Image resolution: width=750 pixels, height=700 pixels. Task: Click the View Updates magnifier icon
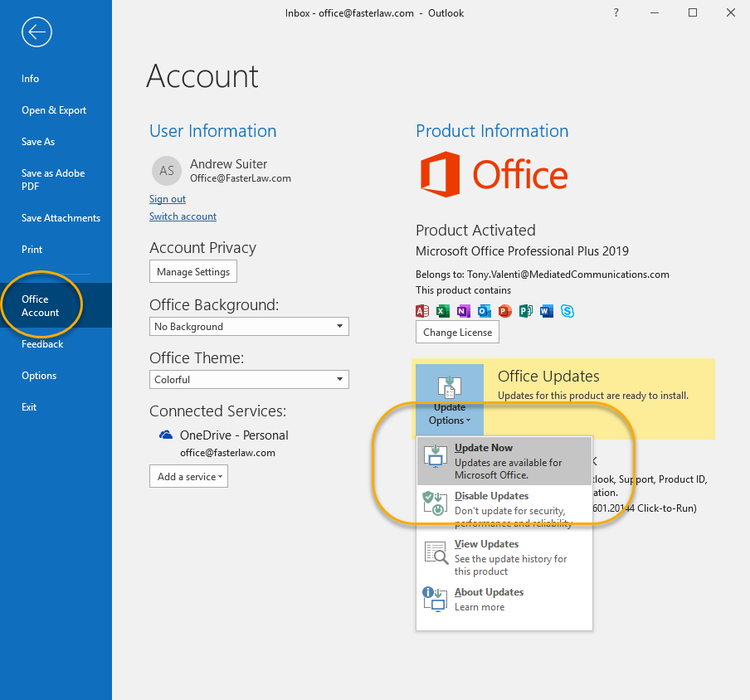click(436, 553)
